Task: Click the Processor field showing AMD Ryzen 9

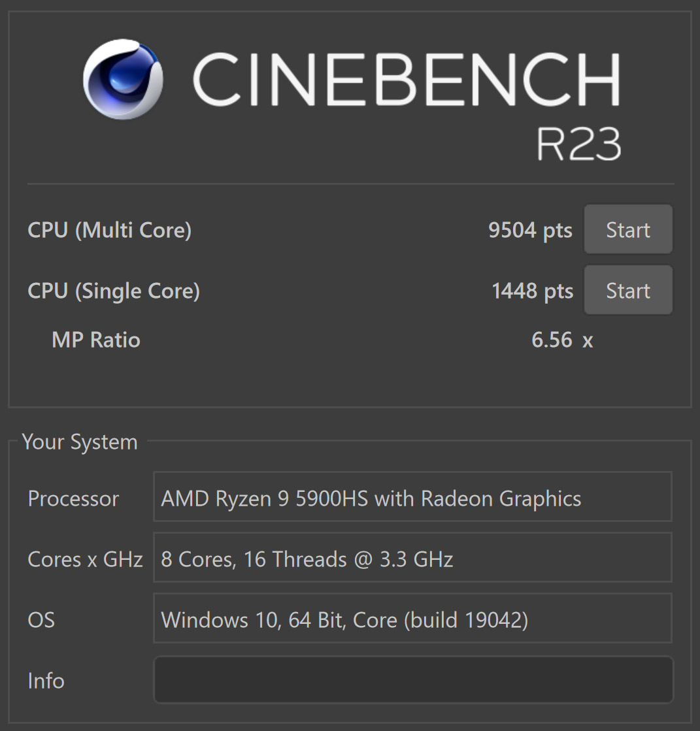Action: pyautogui.click(x=412, y=496)
